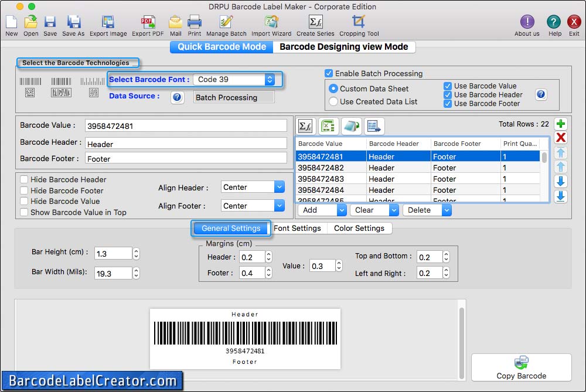
Task: Click the move row to bottom arrow
Action: [x=561, y=196]
